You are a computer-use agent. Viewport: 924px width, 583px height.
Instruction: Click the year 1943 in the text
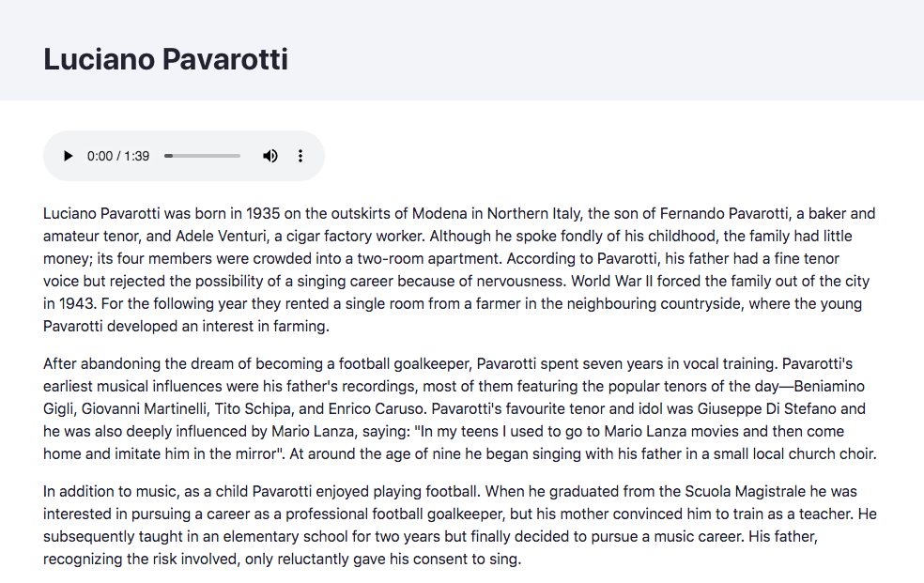click(77, 304)
